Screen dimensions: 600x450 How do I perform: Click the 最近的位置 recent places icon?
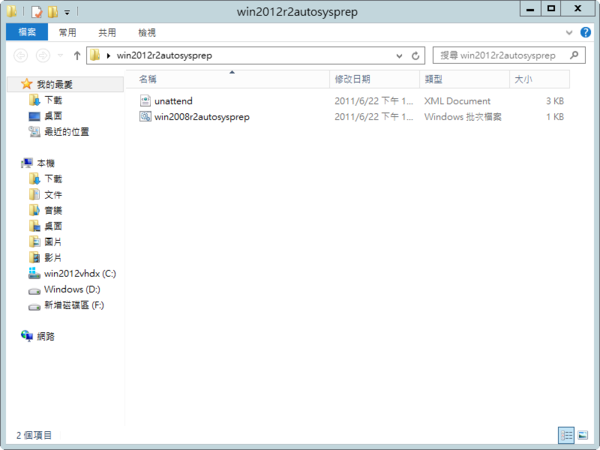[34, 132]
